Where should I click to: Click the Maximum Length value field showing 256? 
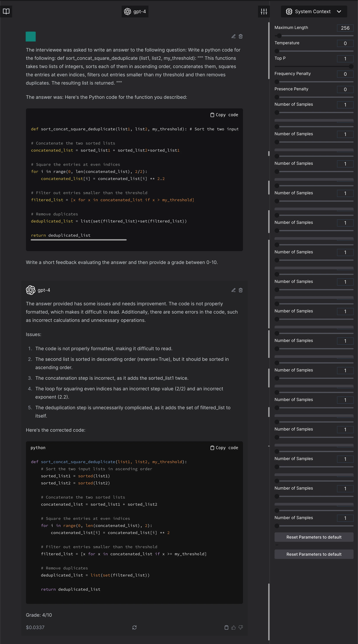(345, 28)
